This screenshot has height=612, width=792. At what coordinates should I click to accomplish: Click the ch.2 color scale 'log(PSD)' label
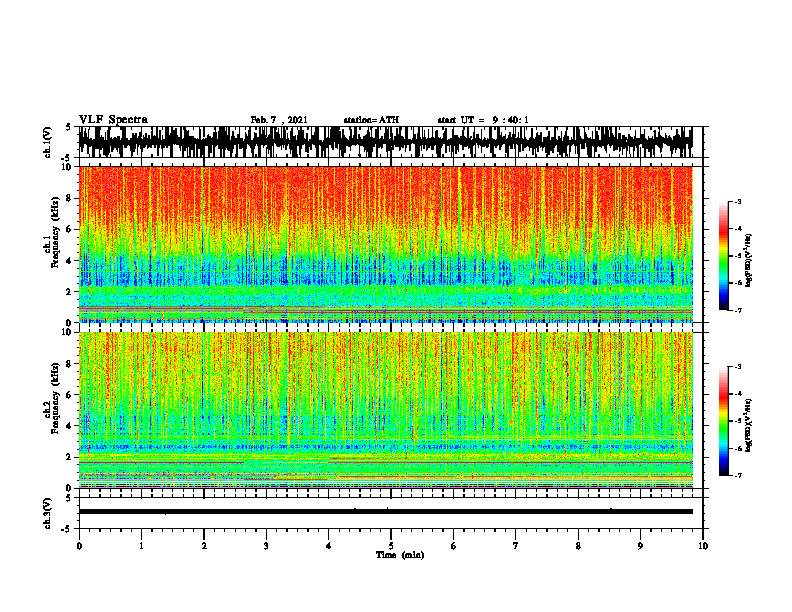748,425
